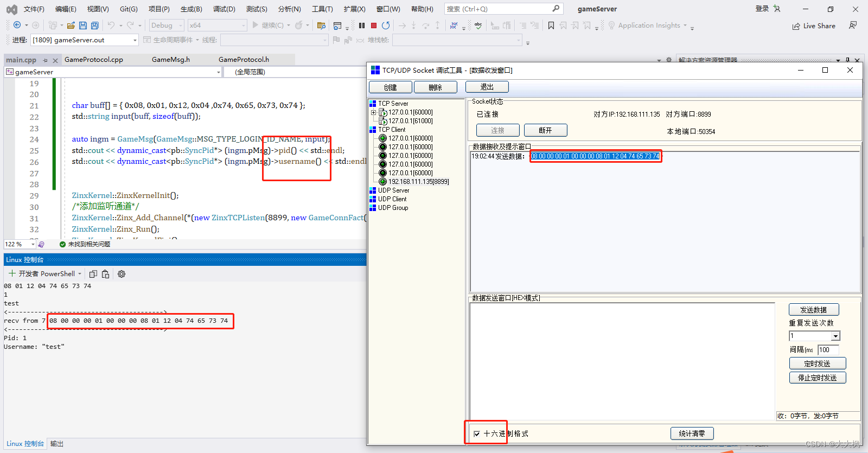The image size is (868, 453).
Task: Select the UDP Group tree node
Action: [393, 208]
